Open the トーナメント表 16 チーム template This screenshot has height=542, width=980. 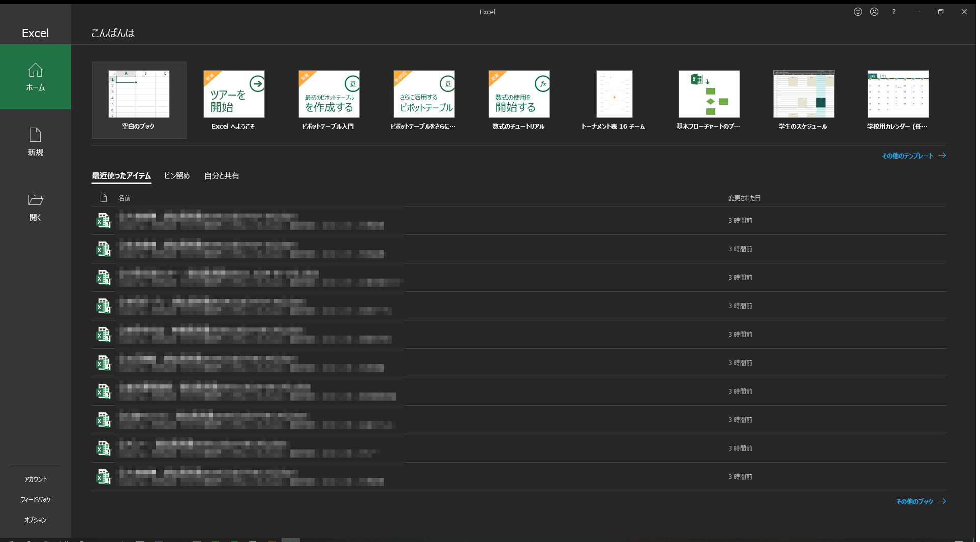[614, 100]
